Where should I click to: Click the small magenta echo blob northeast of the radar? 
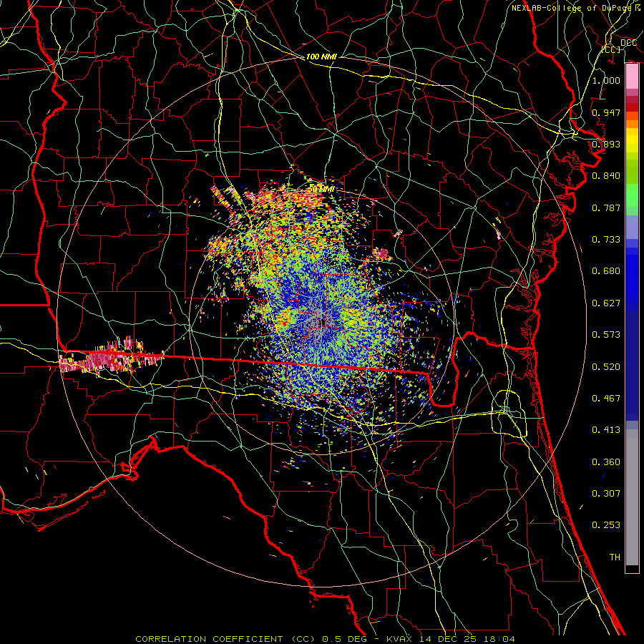[382, 254]
